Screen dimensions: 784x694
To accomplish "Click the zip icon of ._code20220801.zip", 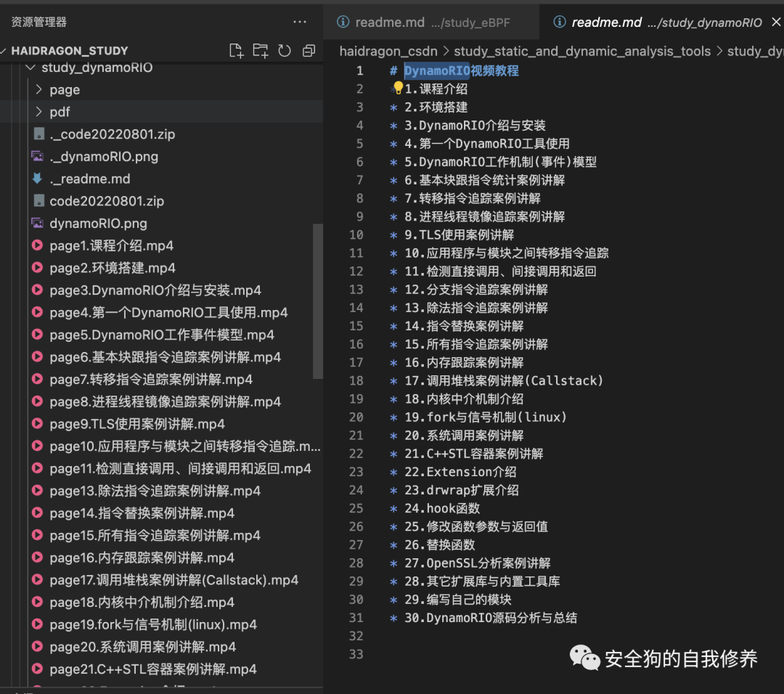I will point(39,134).
